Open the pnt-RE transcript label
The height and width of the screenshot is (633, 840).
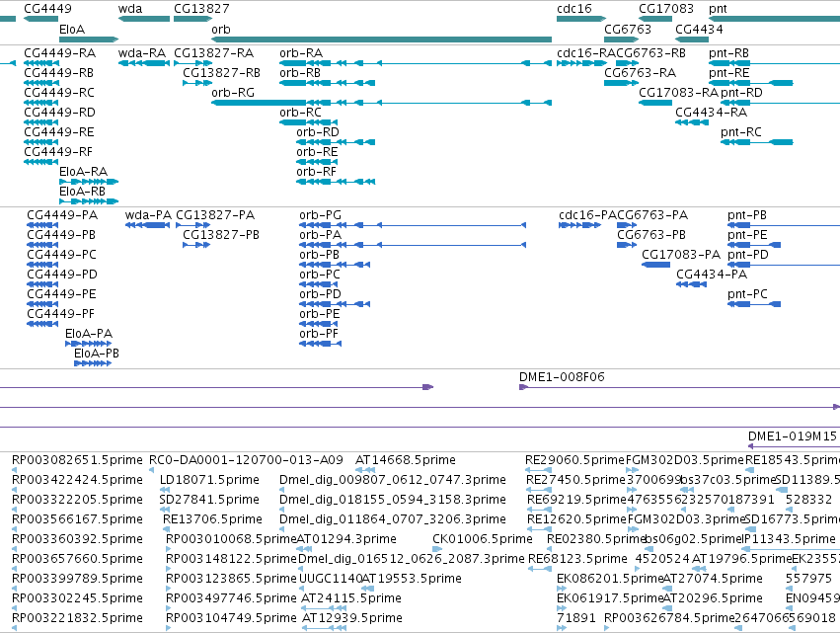click(x=729, y=73)
